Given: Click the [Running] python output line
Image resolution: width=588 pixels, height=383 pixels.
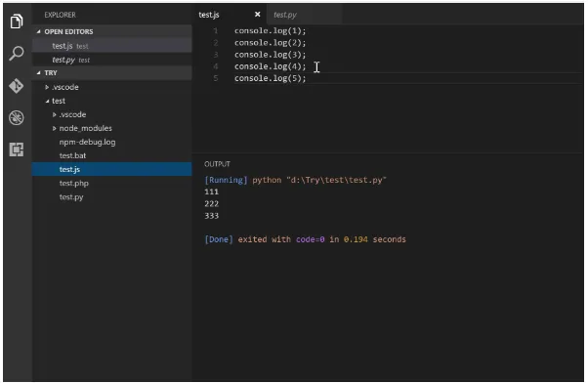Looking at the screenshot, I should pos(296,180).
